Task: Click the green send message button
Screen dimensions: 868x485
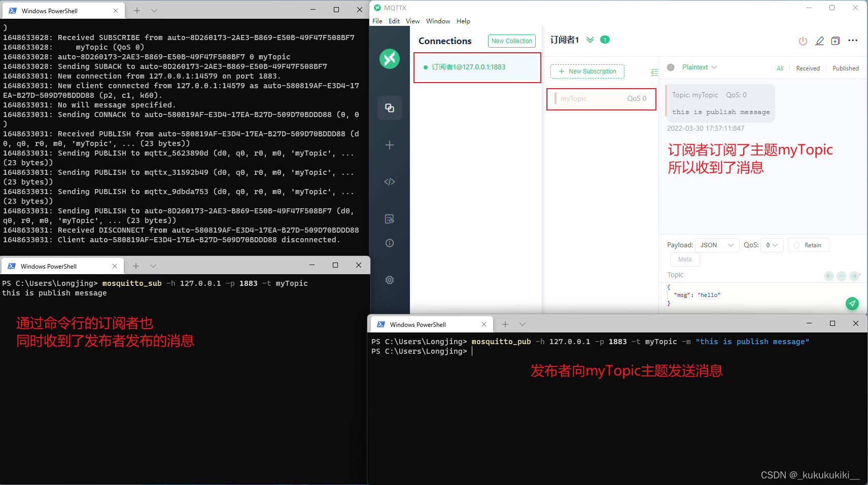Action: [852, 303]
